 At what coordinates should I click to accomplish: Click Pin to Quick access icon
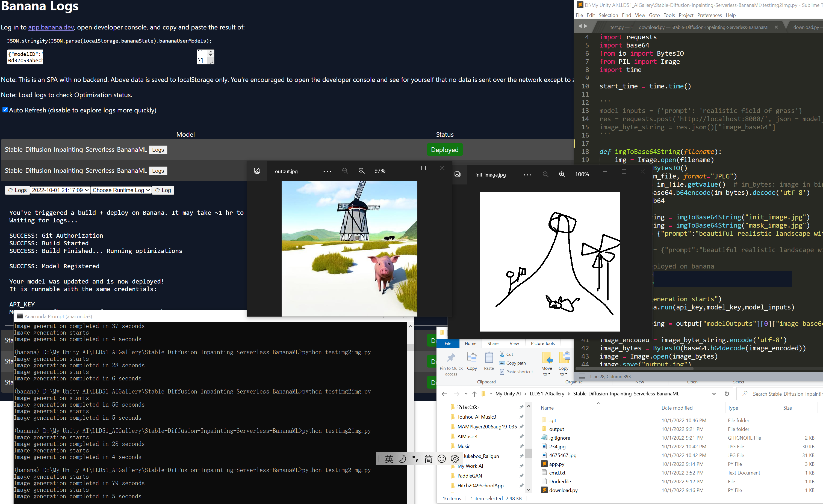click(x=451, y=358)
